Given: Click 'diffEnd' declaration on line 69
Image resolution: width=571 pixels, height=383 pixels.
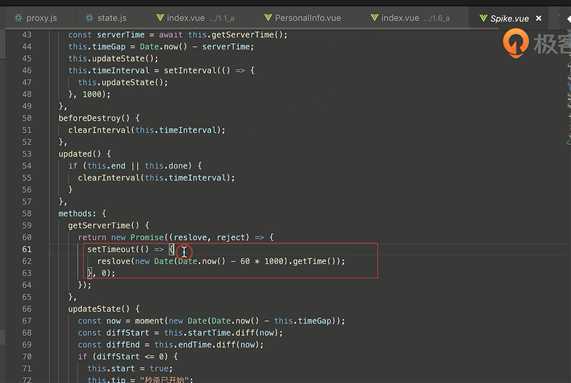Looking at the screenshot, I should pos(123,345).
